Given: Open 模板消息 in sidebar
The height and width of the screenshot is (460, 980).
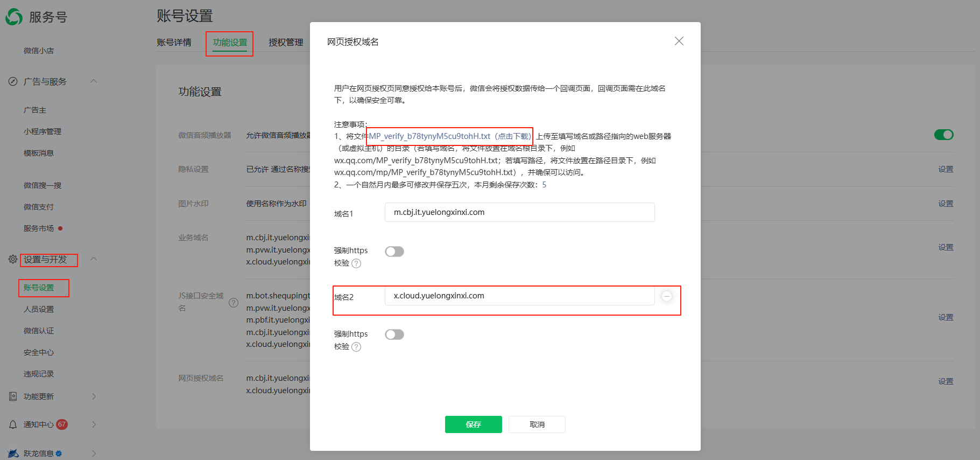Looking at the screenshot, I should coord(39,153).
